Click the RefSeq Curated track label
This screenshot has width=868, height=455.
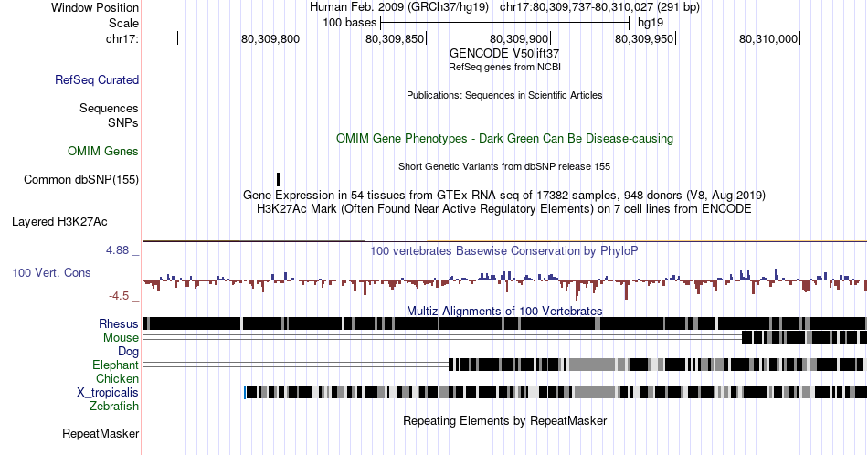click(x=97, y=79)
